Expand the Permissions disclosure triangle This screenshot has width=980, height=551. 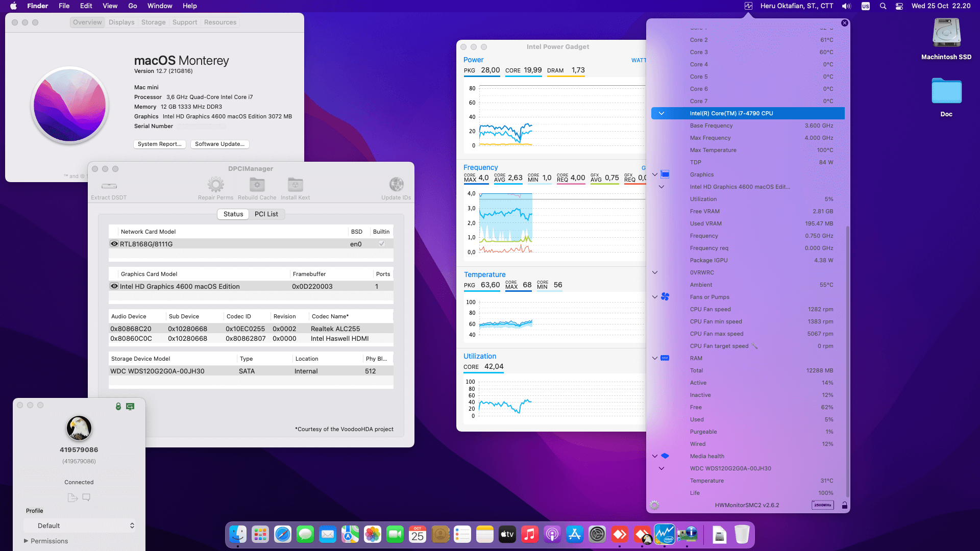pos(26,541)
